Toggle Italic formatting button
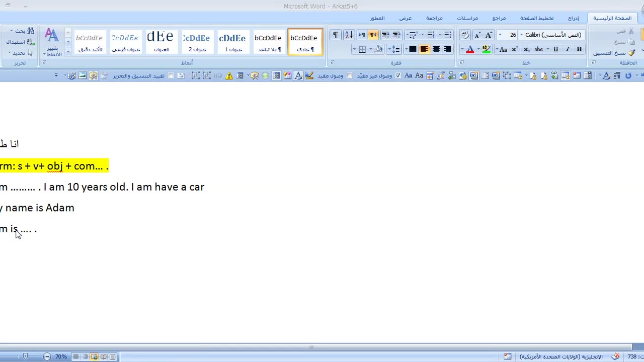This screenshot has height=362, width=644. point(568,49)
